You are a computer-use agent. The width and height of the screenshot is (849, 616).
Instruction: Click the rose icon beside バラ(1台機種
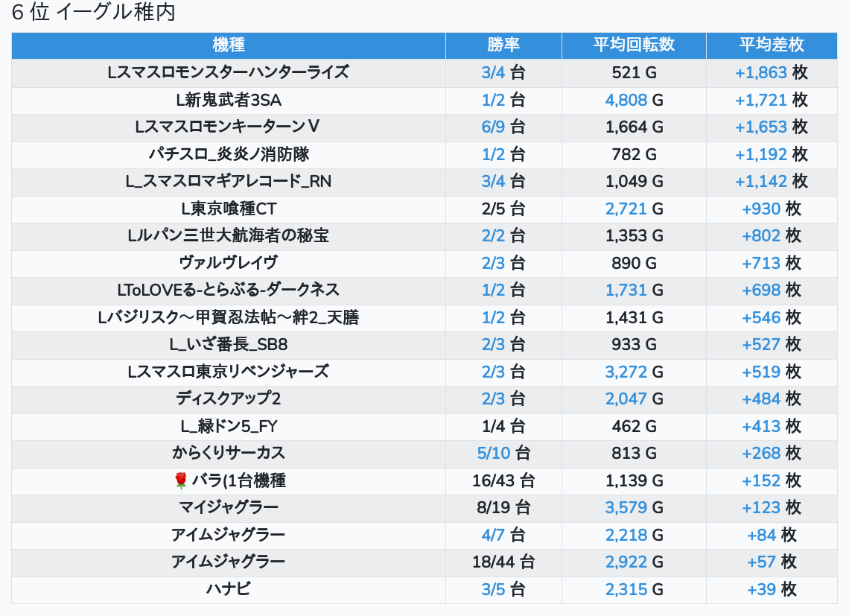pyautogui.click(x=181, y=481)
